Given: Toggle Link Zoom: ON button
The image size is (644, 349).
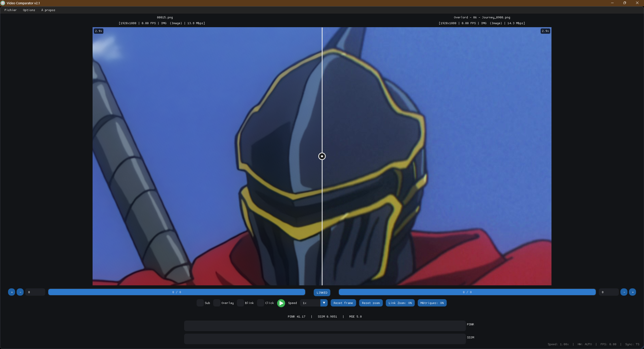Looking at the screenshot, I should point(400,303).
